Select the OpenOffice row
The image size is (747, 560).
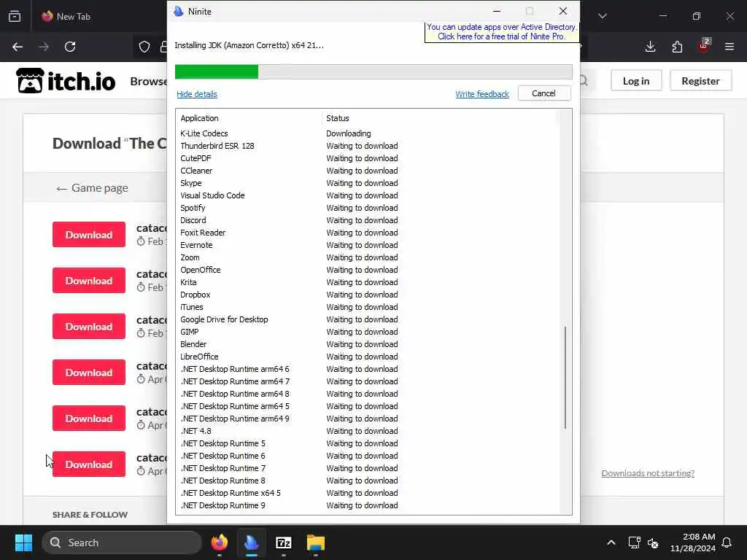[x=367, y=270]
